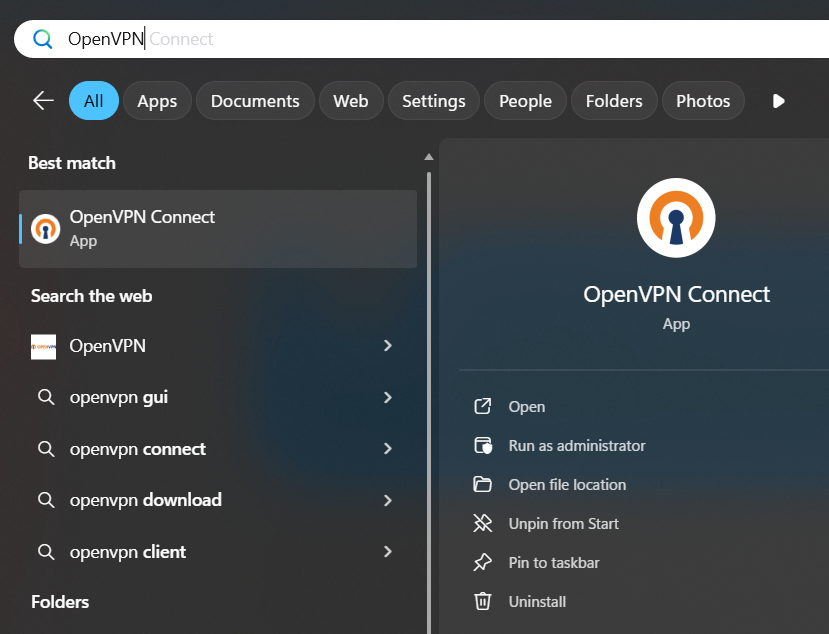
Task: Click the OpenVPN Connect best match icon
Action: pyautogui.click(x=45, y=229)
